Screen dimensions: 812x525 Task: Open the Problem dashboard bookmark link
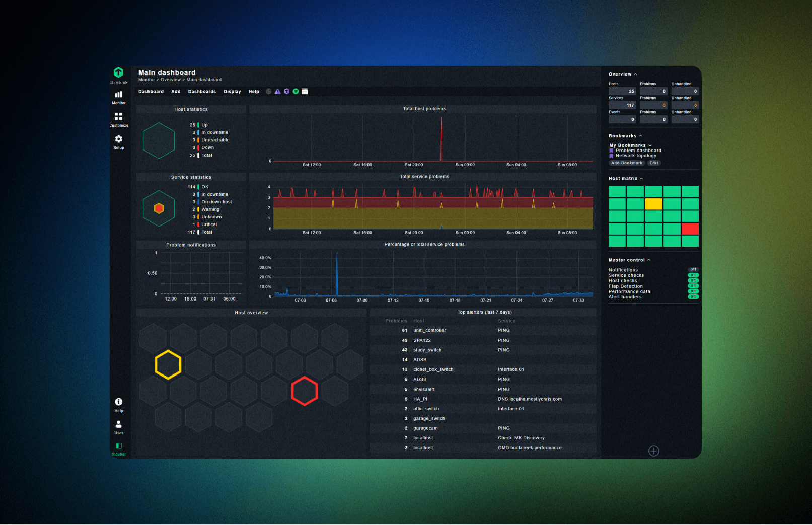coord(638,151)
